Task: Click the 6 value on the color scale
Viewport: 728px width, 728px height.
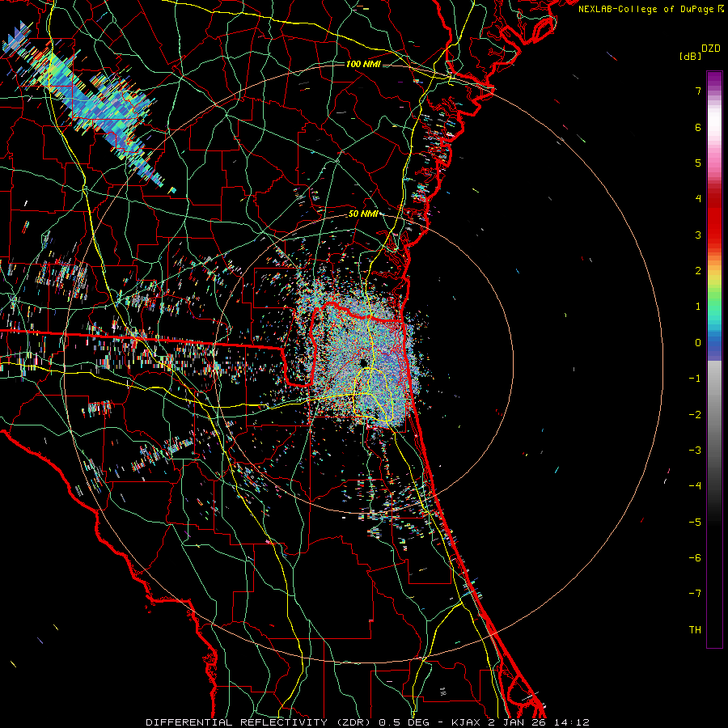Action: click(698, 127)
